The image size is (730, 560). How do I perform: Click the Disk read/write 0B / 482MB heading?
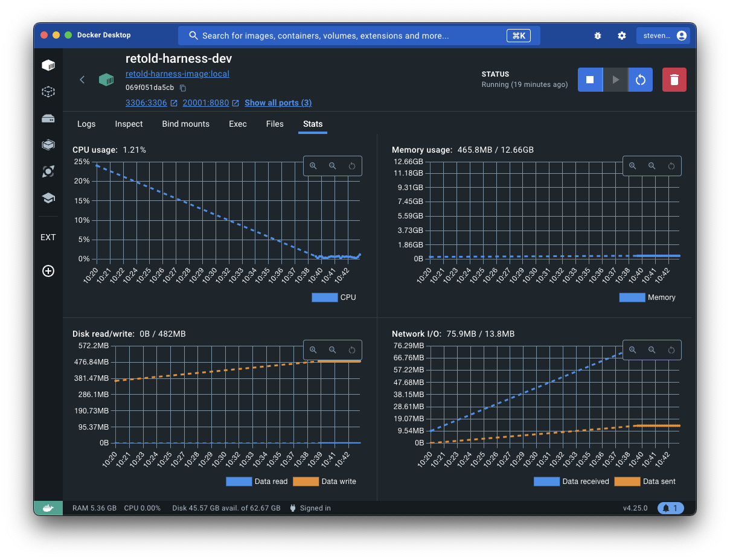pyautogui.click(x=129, y=334)
